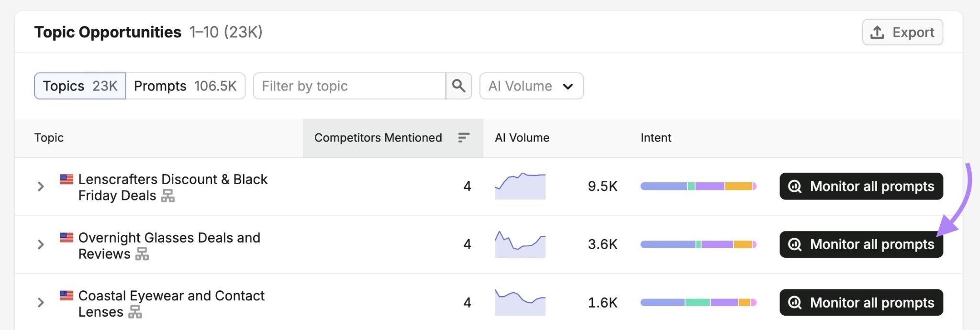Click the sort icon beside Competitors Mentioned
This screenshot has height=330, width=980.
pyautogui.click(x=463, y=138)
